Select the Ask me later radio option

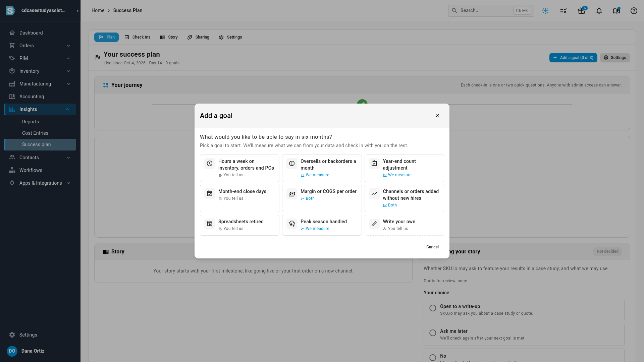(x=433, y=333)
